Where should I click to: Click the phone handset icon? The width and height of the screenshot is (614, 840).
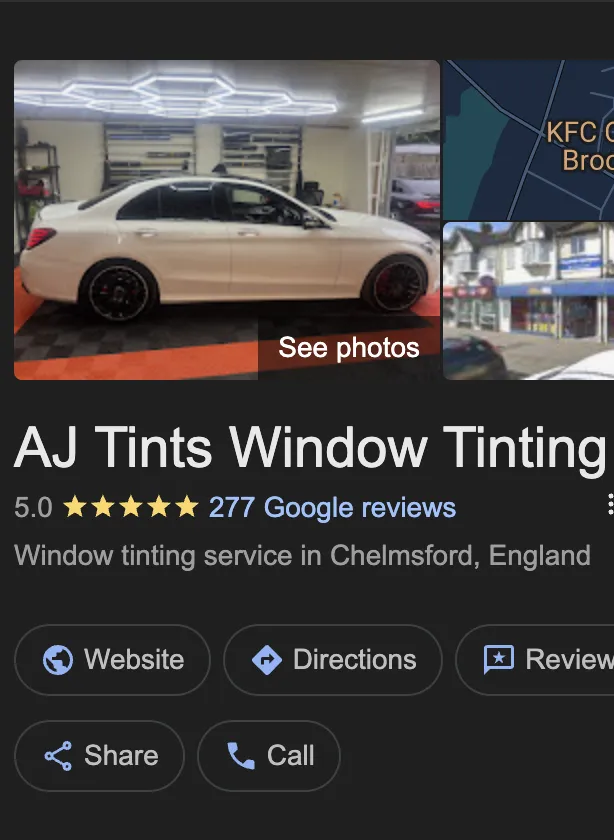241,756
